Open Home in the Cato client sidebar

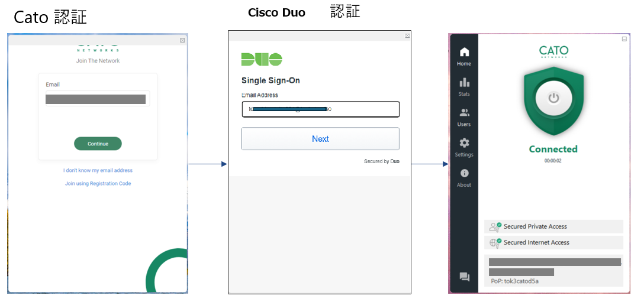click(x=464, y=57)
